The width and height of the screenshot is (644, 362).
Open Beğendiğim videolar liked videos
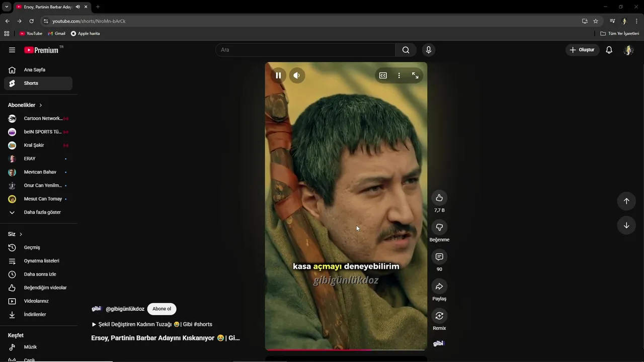pyautogui.click(x=38, y=288)
